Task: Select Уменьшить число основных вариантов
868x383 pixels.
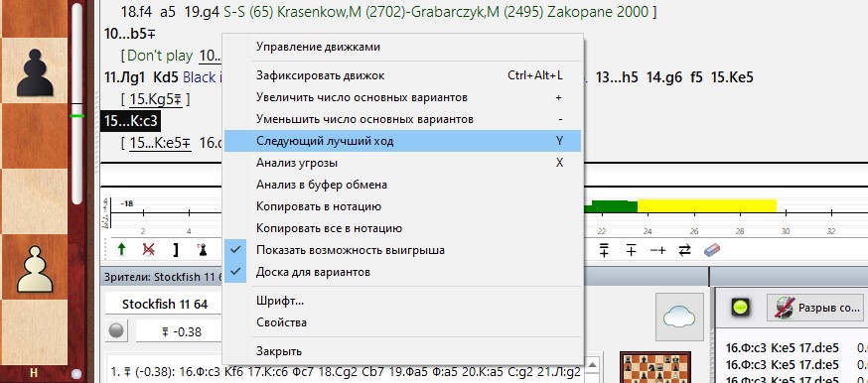Action: point(402,119)
